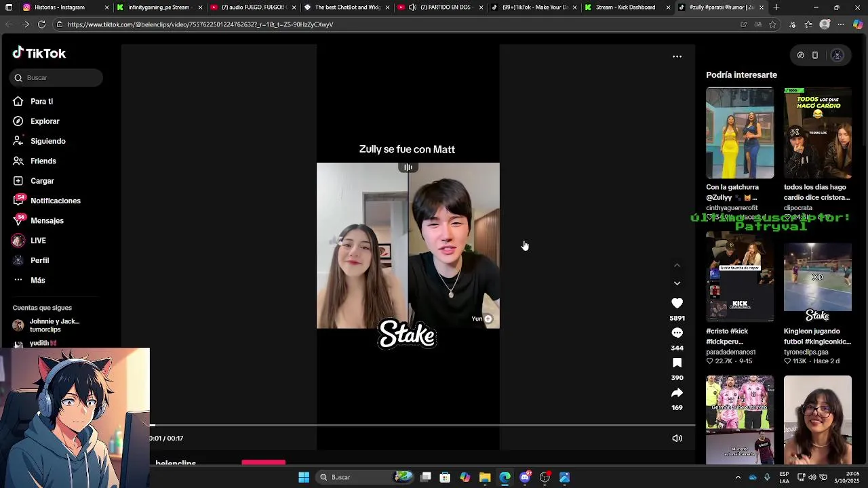This screenshot has height=488, width=868.
Task: Go to the next video with down chevron
Action: pos(677,283)
